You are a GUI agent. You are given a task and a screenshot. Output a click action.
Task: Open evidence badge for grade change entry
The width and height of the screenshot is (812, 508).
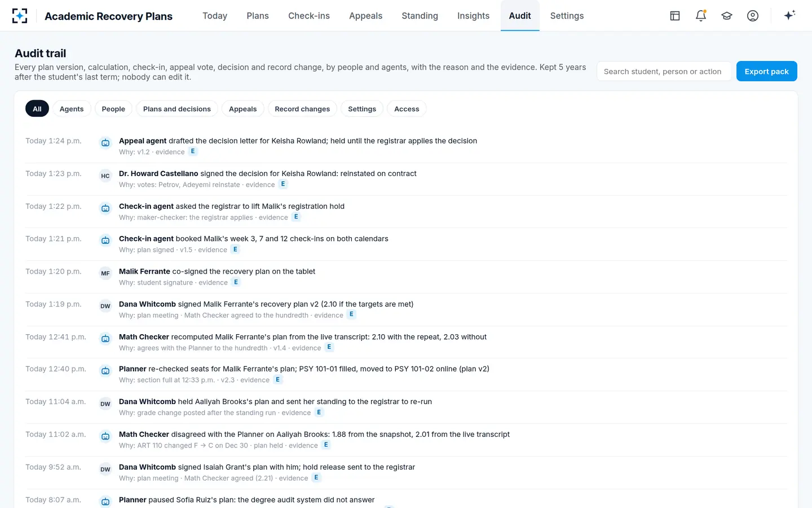click(x=319, y=413)
